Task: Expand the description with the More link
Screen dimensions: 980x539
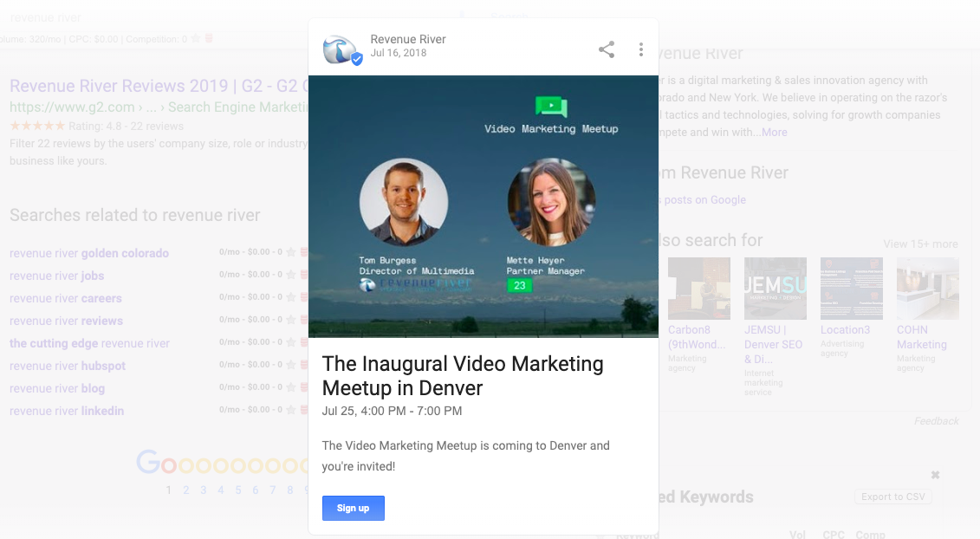Action: 775,132
